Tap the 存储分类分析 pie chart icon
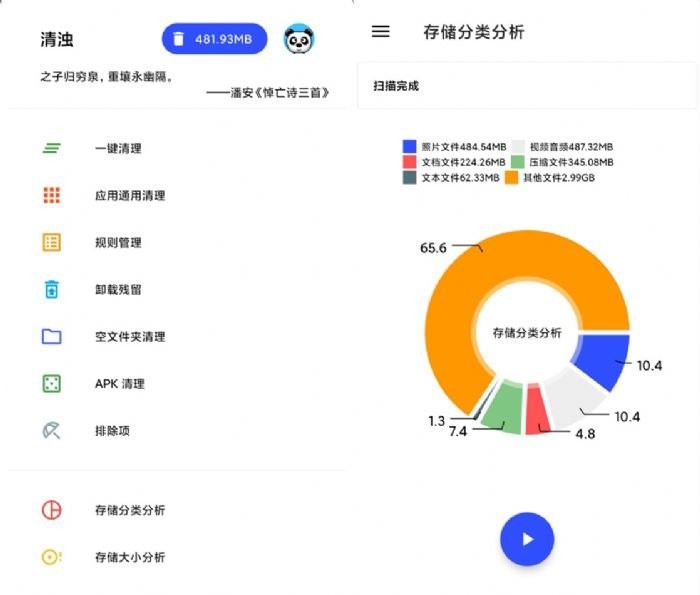This screenshot has height=595, width=700. tap(52, 510)
